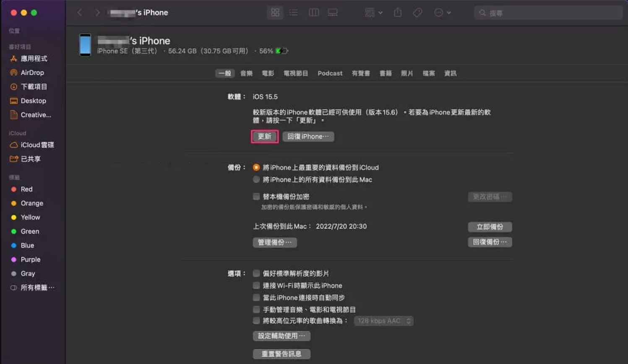628x364 pixels.
Task: Select back up to this Mac radio option
Action: (x=256, y=179)
